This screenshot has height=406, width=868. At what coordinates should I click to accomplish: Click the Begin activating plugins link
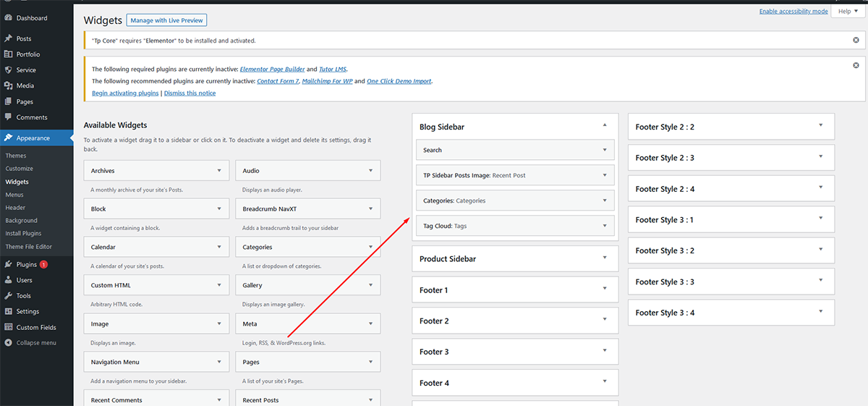(x=125, y=93)
